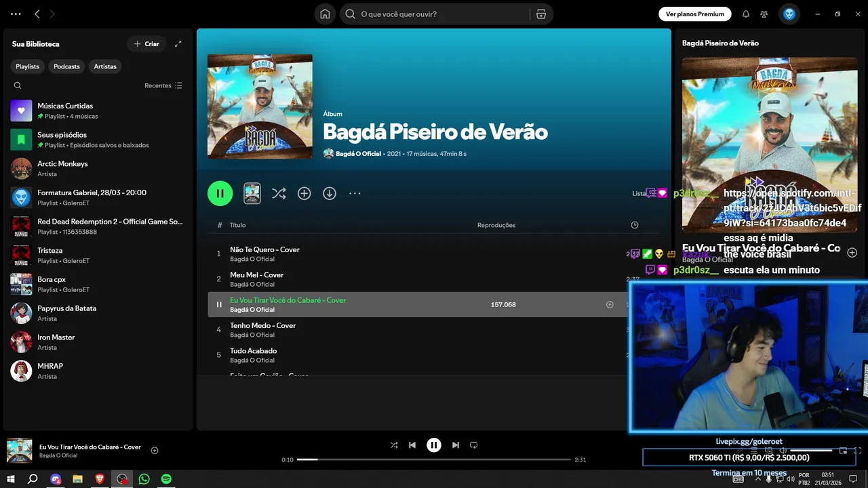Filter library by Podcasts
This screenshot has height=488, width=868.
(66, 66)
